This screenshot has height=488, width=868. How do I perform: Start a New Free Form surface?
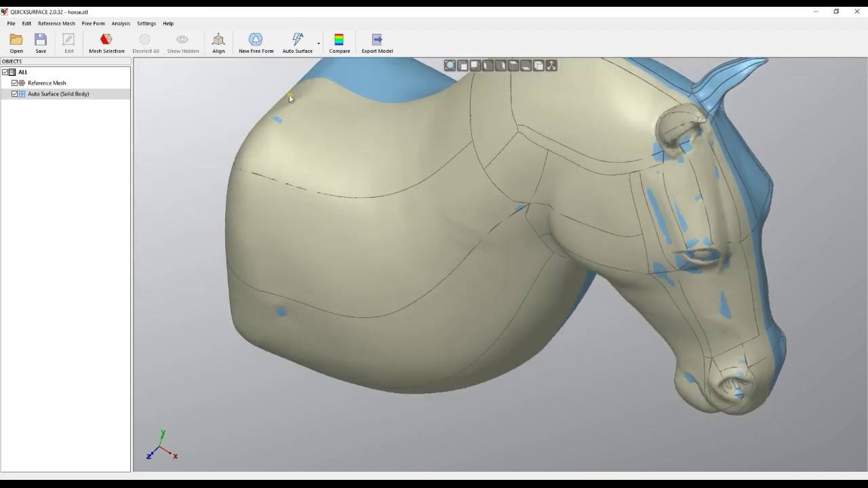pyautogui.click(x=256, y=43)
